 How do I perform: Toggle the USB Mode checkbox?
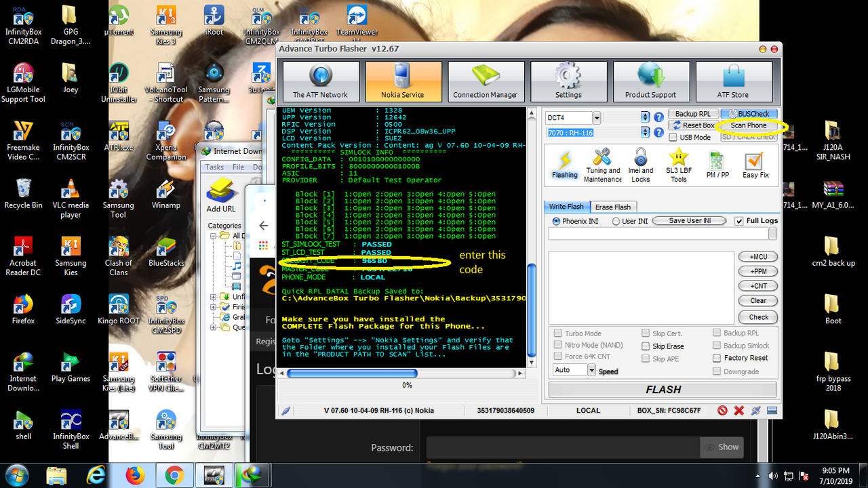click(x=673, y=137)
